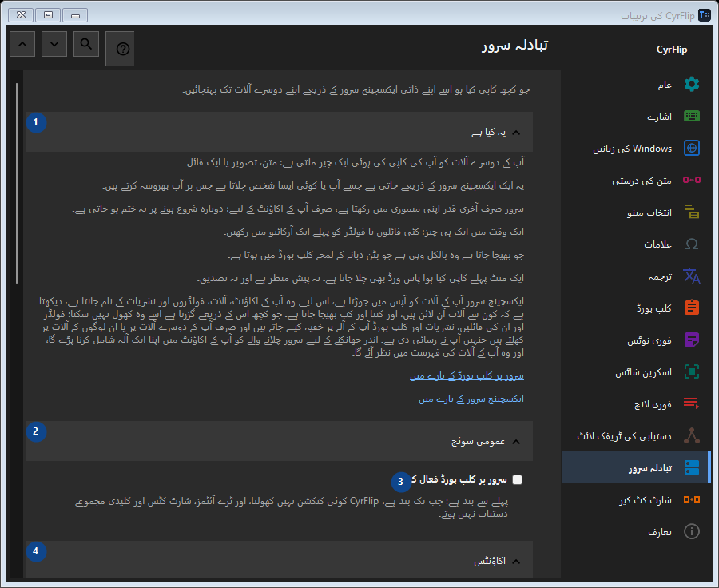Open the 'دستیابی کی ٹریفک لائٹ' page

coord(636,435)
